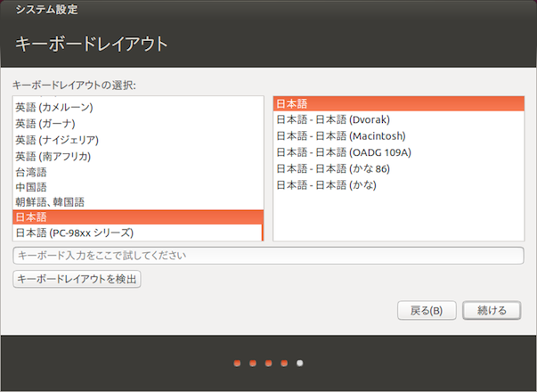Pick 日本語 - 日本語 (OADG 109A) variant

tap(344, 152)
